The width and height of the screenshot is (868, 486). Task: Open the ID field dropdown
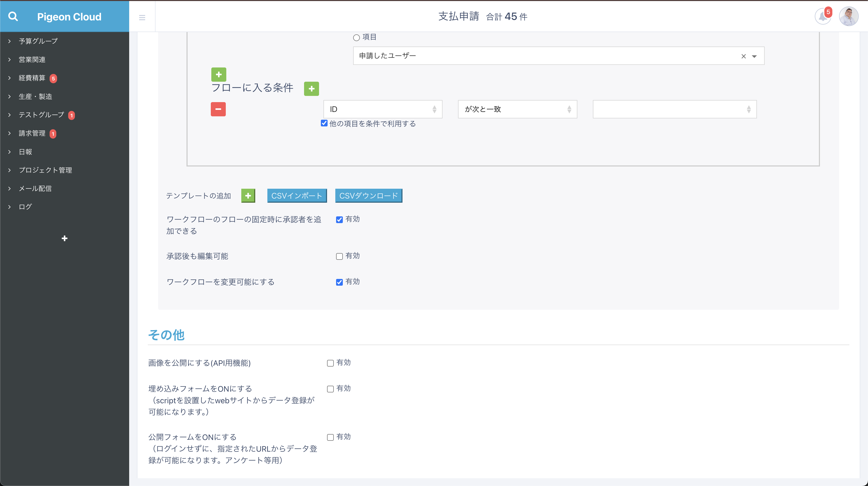click(x=382, y=109)
